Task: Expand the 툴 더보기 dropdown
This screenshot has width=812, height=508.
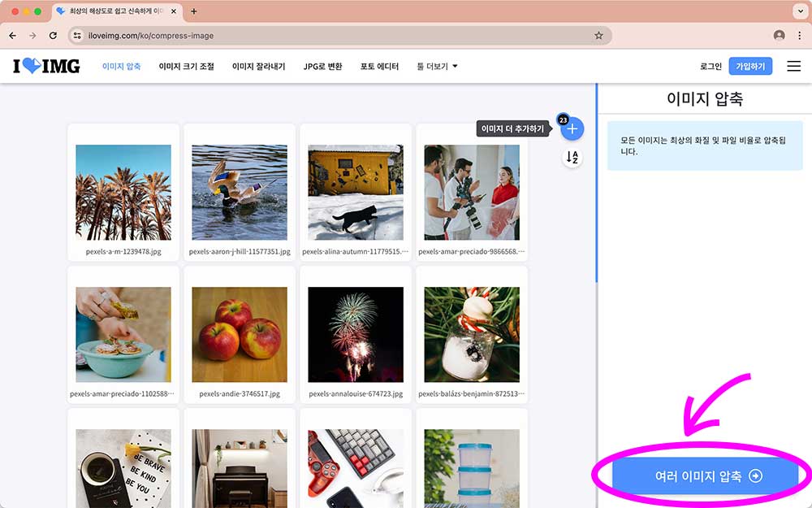Action: pyautogui.click(x=437, y=67)
